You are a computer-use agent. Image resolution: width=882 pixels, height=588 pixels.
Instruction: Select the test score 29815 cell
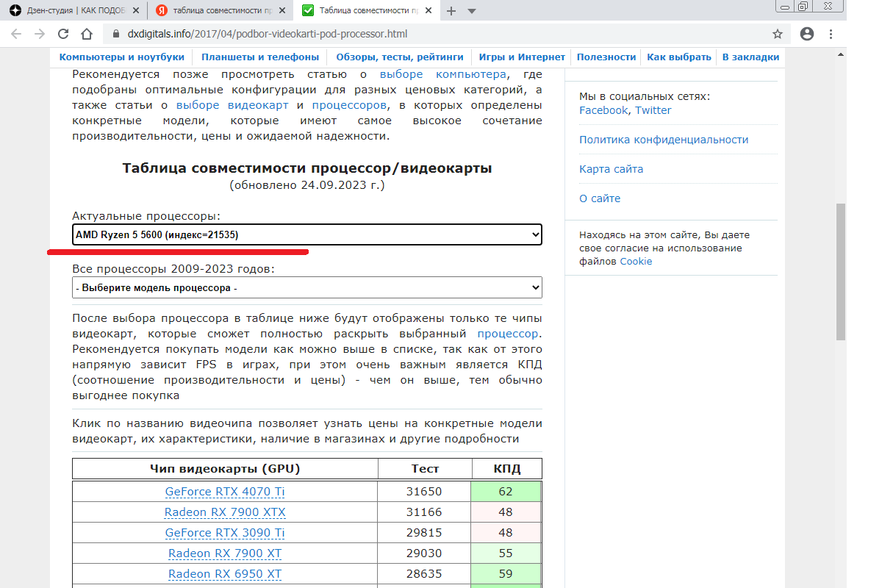pyautogui.click(x=424, y=533)
